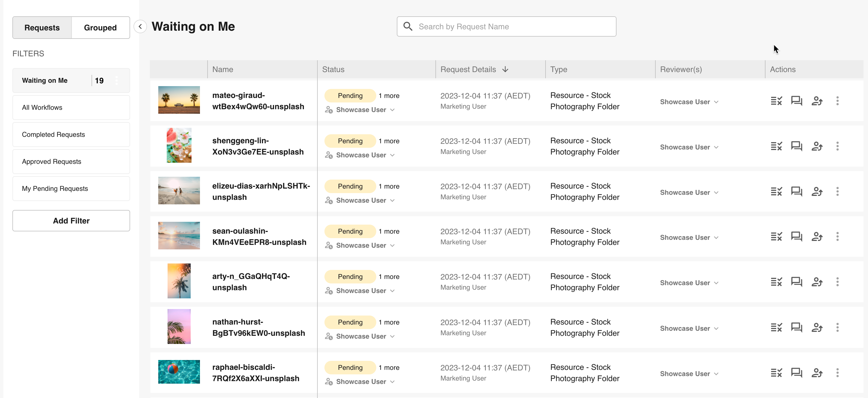Click reassign user icon for nathan-hurst row
This screenshot has width=868, height=398.
click(817, 327)
